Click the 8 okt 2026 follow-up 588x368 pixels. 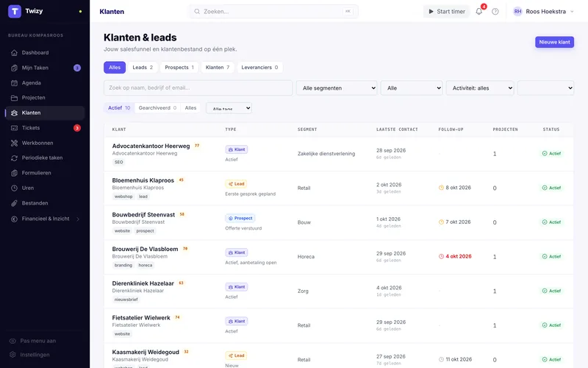(454, 188)
